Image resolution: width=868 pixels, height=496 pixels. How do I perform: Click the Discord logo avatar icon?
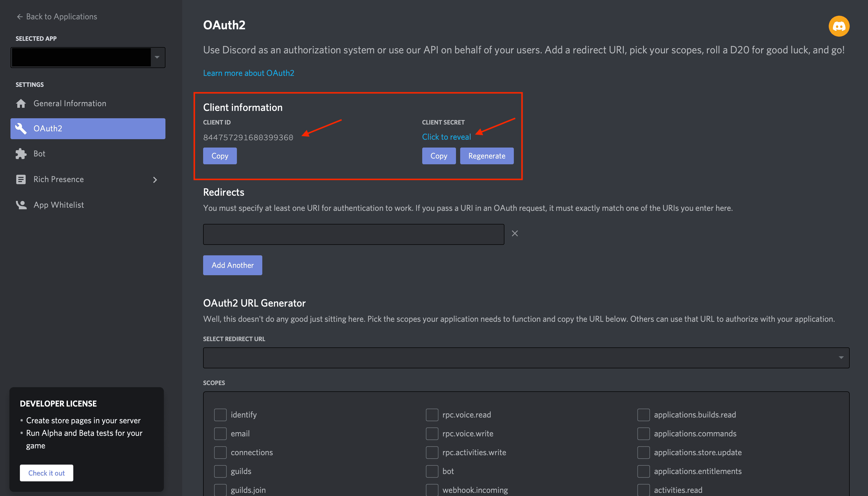839,26
